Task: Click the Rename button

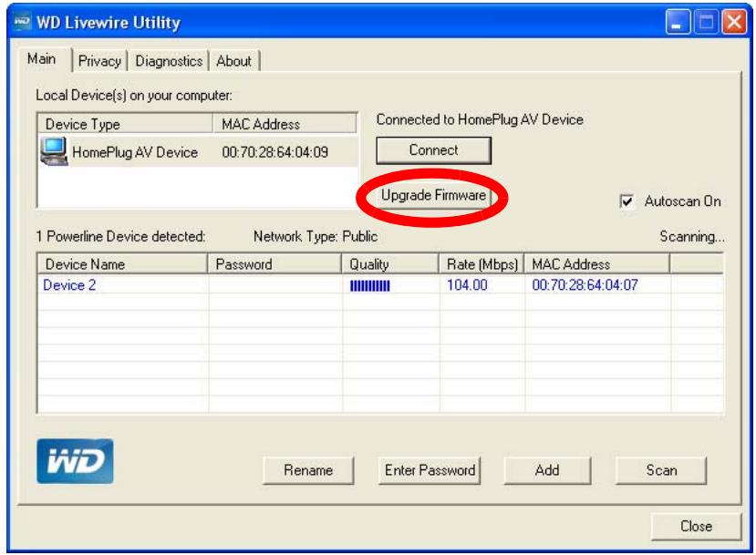Action: pos(308,470)
